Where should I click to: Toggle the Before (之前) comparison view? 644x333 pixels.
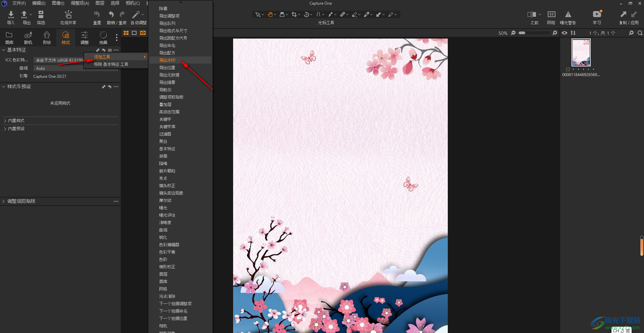[x=532, y=14]
